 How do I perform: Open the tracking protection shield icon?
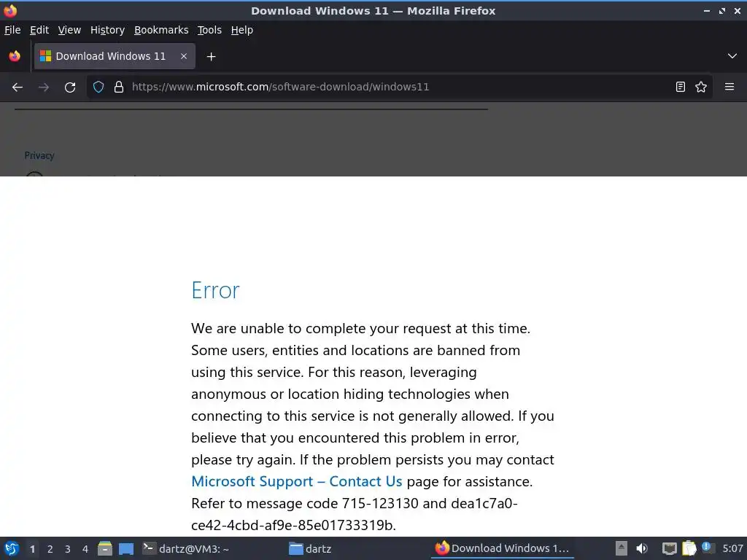pos(98,87)
